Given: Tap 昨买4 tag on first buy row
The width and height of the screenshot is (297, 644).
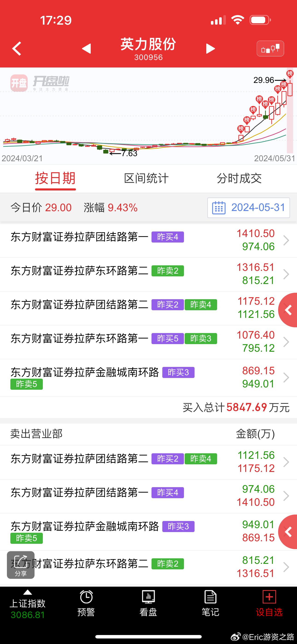Looking at the screenshot, I should pos(168,237).
